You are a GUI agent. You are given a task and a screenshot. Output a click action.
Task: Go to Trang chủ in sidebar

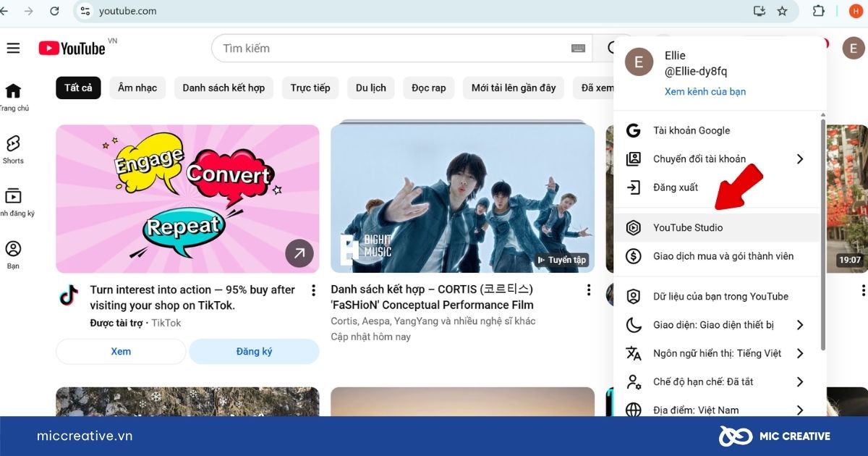[x=13, y=97]
